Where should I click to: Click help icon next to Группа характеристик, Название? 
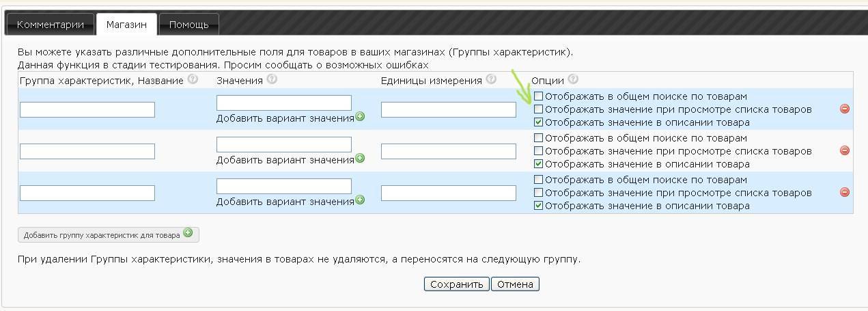click(193, 80)
